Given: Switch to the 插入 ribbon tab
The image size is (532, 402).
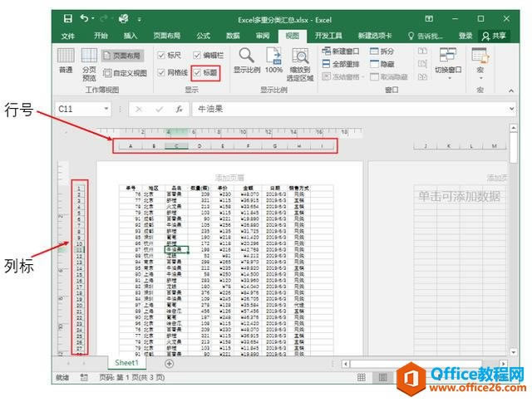Looking at the screenshot, I should coord(131,36).
